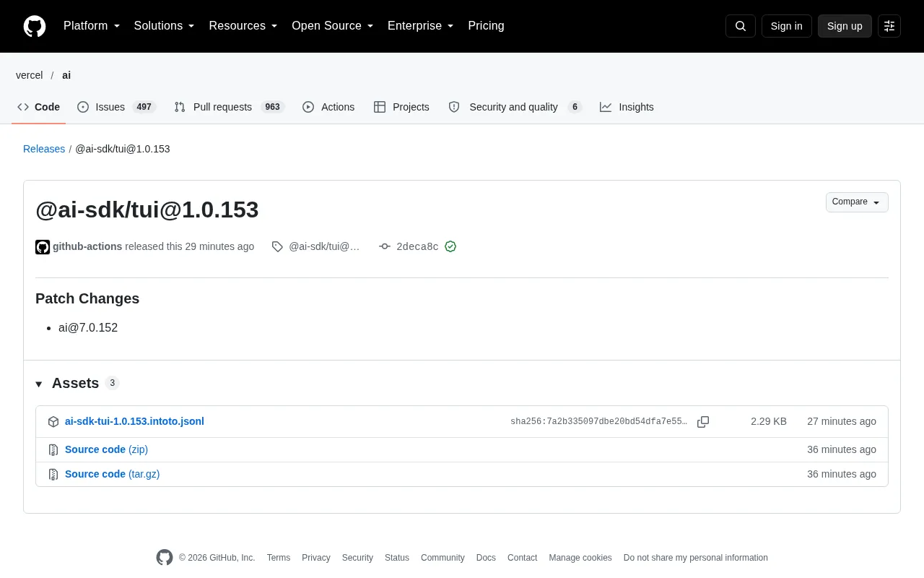Switch to the Code tab

(x=38, y=107)
